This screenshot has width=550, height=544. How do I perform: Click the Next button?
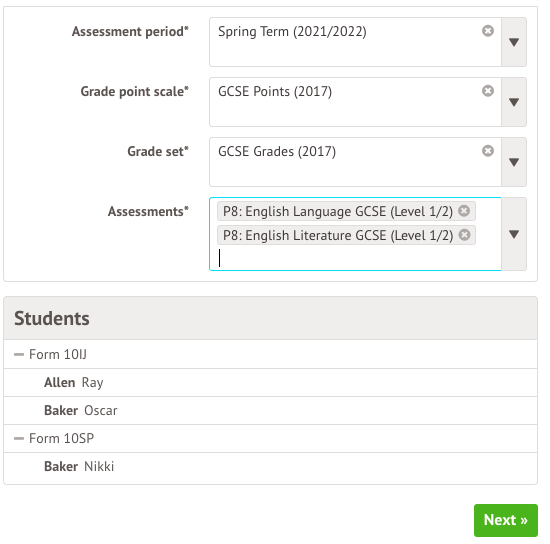(x=505, y=520)
